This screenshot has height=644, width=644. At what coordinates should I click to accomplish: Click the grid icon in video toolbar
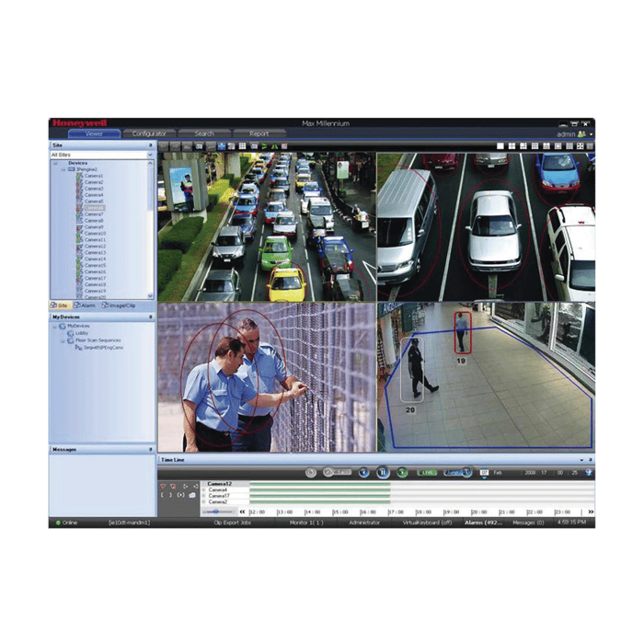242,146
